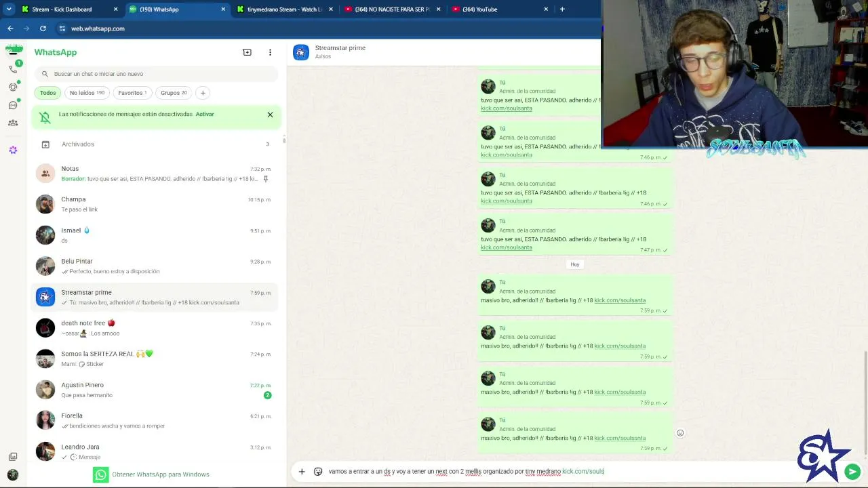Click the site info icon in address bar

tap(62, 28)
